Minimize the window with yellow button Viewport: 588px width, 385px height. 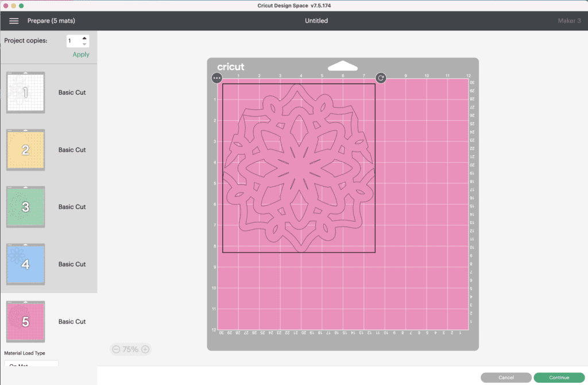point(14,6)
